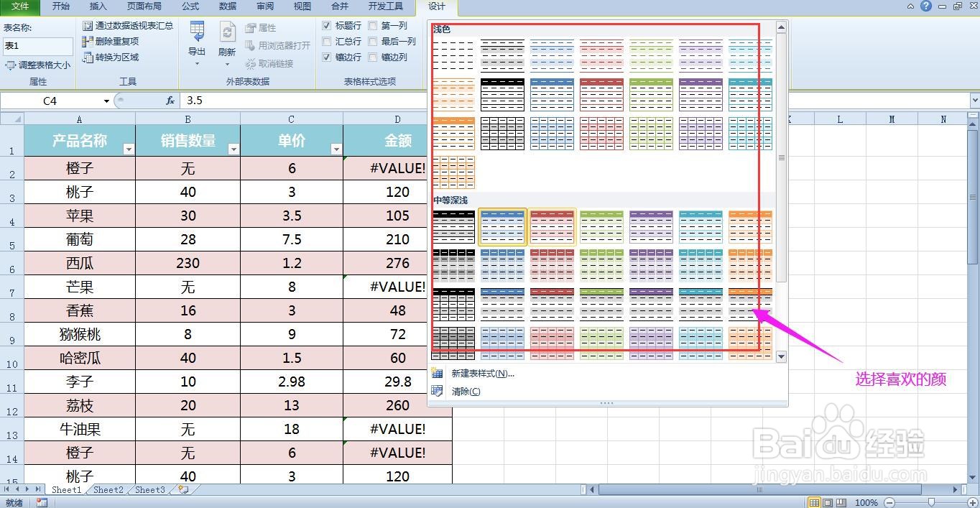The height and width of the screenshot is (508, 980).
Task: Switch to the Data (数据) tab
Action: click(x=228, y=6)
